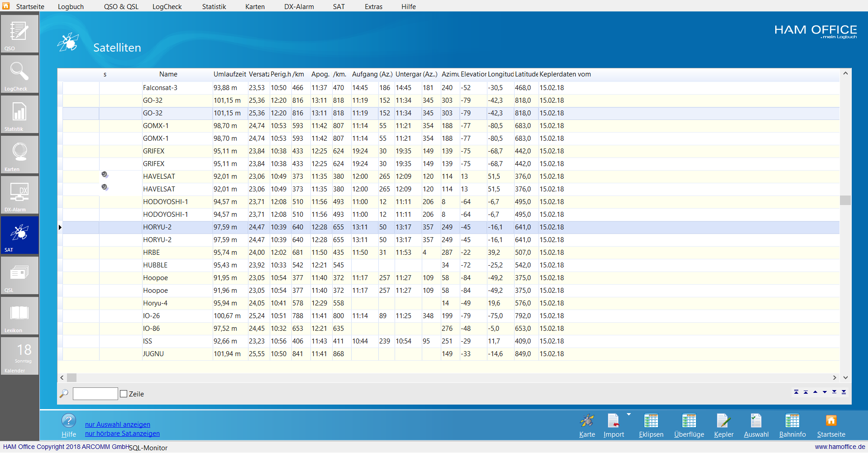Image resolution: width=868 pixels, height=453 pixels.
Task: Open the DX-Alarm menu
Action: [299, 6]
